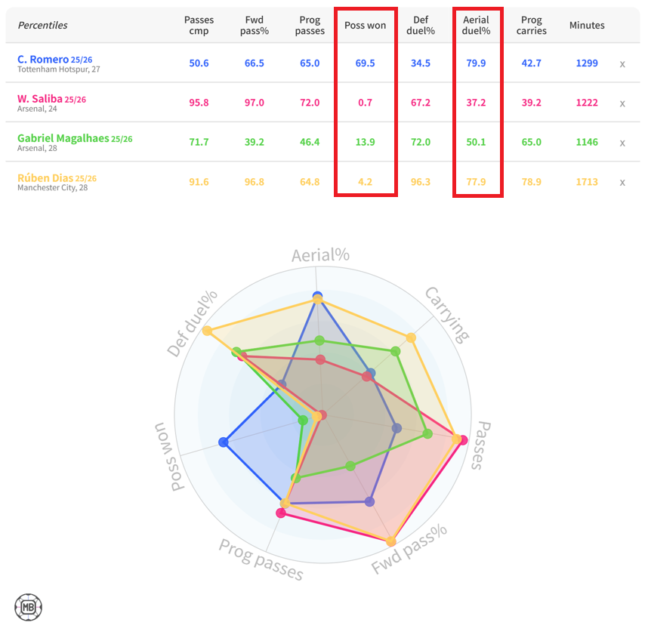Screen dimensions: 648x644
Task: Remove Rúben Dias from comparison via x
Action: pyautogui.click(x=622, y=182)
